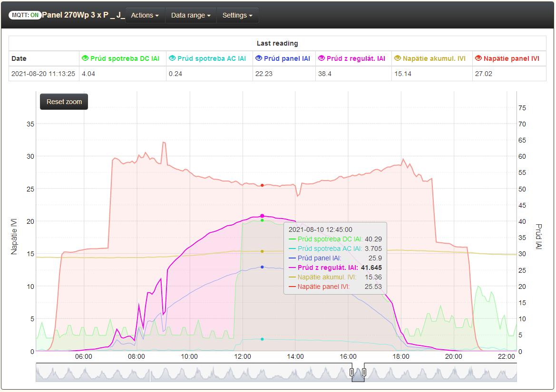
Task: Expand the Data range dropdown
Action: coord(191,15)
